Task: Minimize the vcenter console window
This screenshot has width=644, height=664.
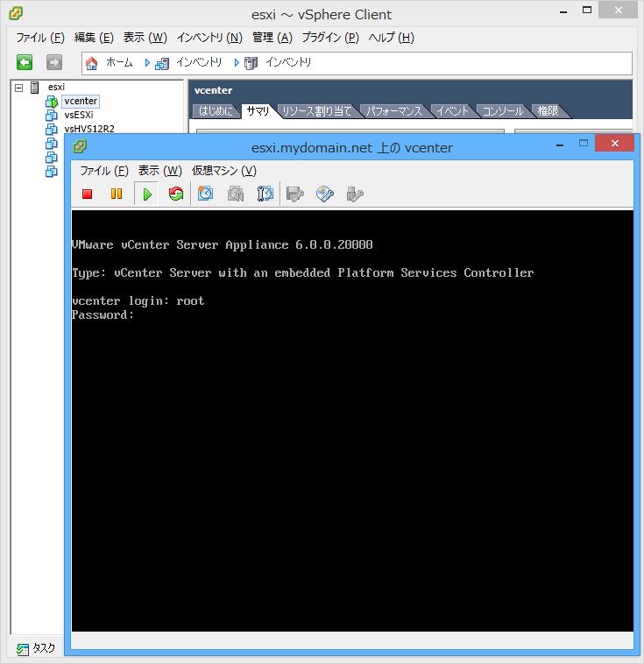Action: pos(560,145)
